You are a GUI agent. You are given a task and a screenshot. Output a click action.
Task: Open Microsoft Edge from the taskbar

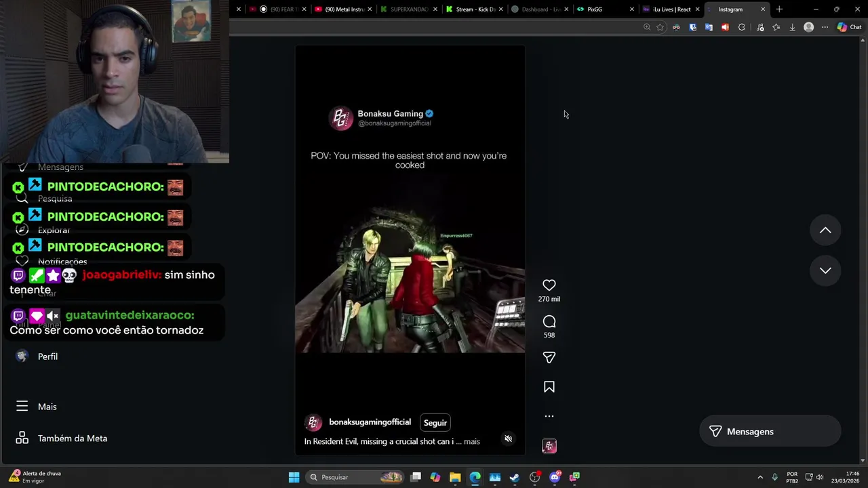pyautogui.click(x=475, y=477)
